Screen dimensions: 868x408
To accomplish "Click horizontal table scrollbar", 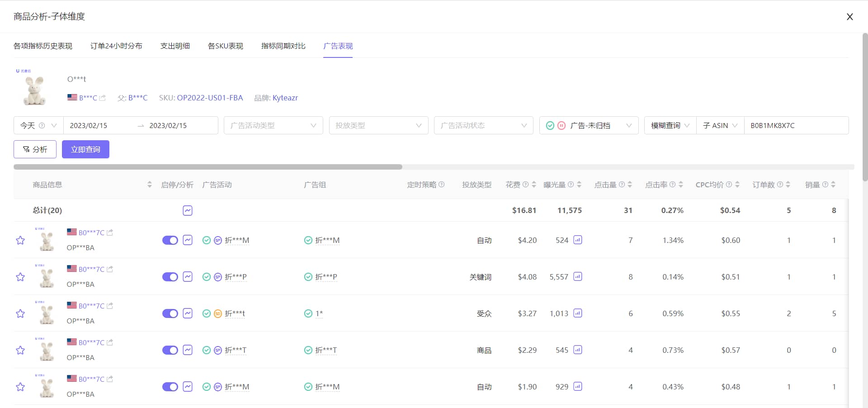I will click(x=208, y=167).
